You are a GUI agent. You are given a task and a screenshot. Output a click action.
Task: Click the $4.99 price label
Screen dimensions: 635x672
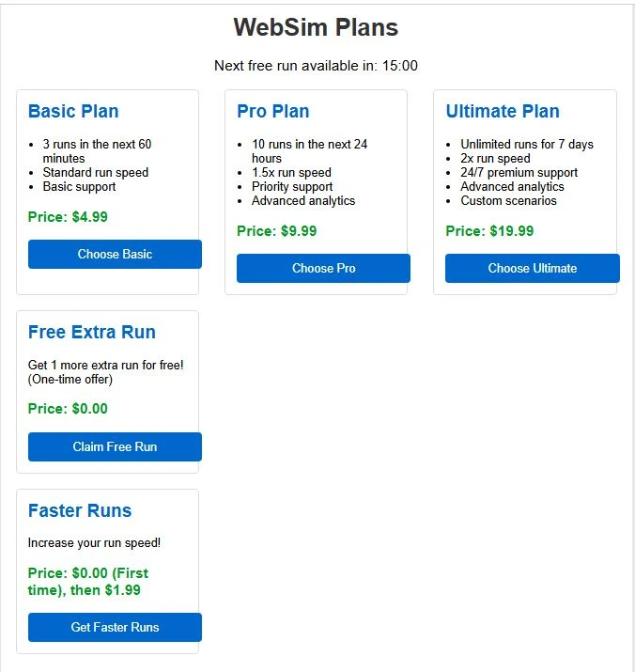click(x=68, y=217)
